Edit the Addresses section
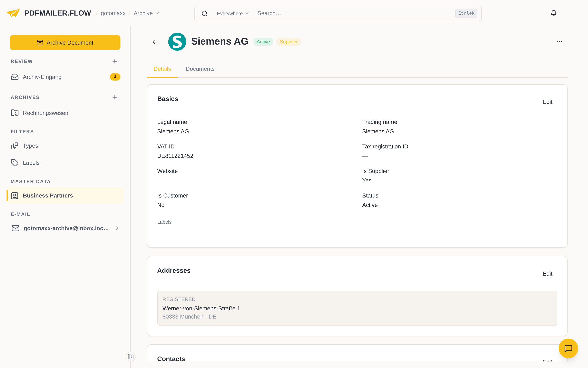The height and width of the screenshot is (368, 588). click(x=547, y=274)
